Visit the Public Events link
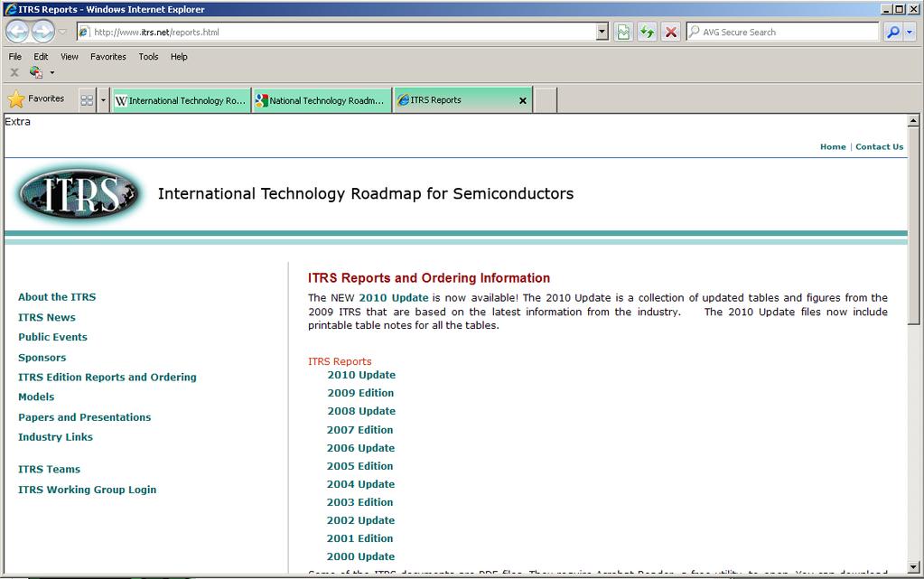924x579 pixels. [x=52, y=337]
